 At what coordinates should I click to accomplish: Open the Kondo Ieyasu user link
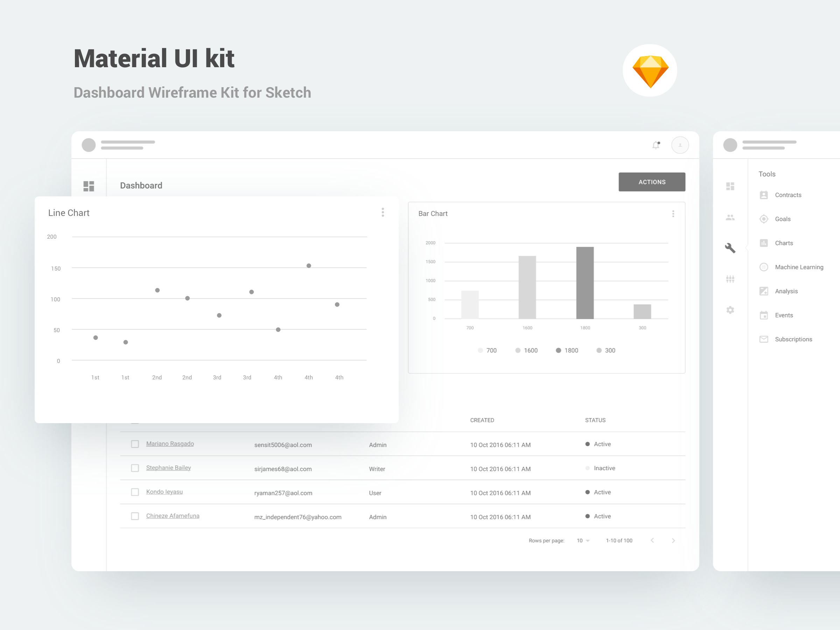tap(164, 492)
